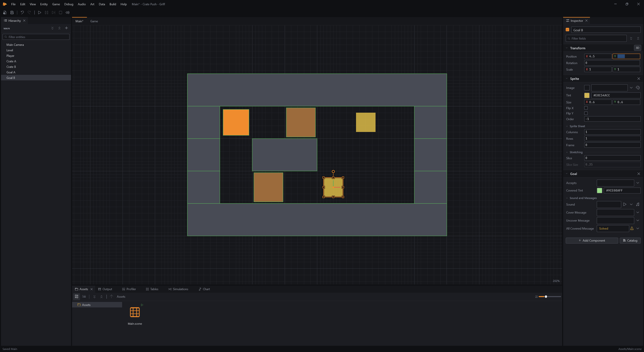Open the All Covered Message dropdown arrow
The image size is (644, 352).
click(x=638, y=228)
